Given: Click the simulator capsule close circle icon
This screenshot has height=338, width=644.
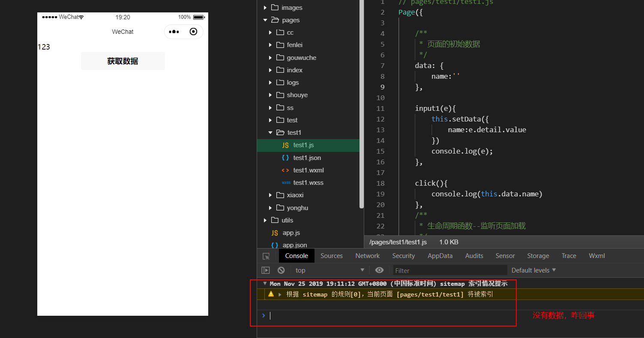Looking at the screenshot, I should coord(193,32).
